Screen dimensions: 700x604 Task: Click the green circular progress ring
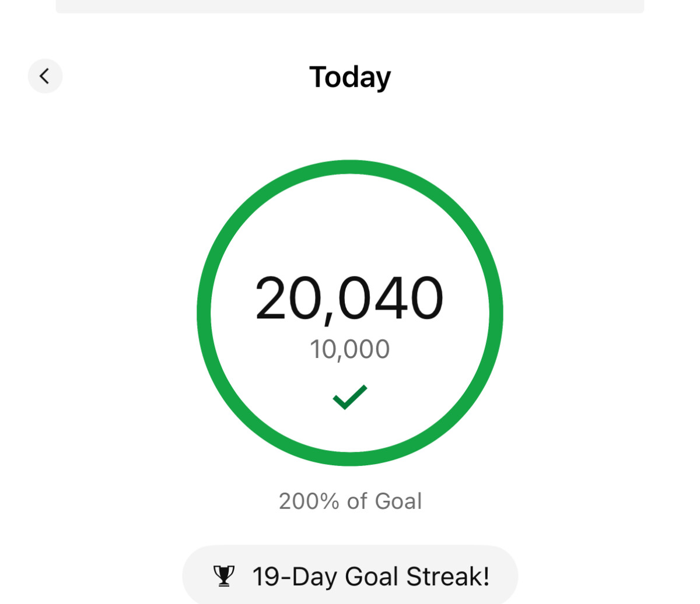pos(350,313)
